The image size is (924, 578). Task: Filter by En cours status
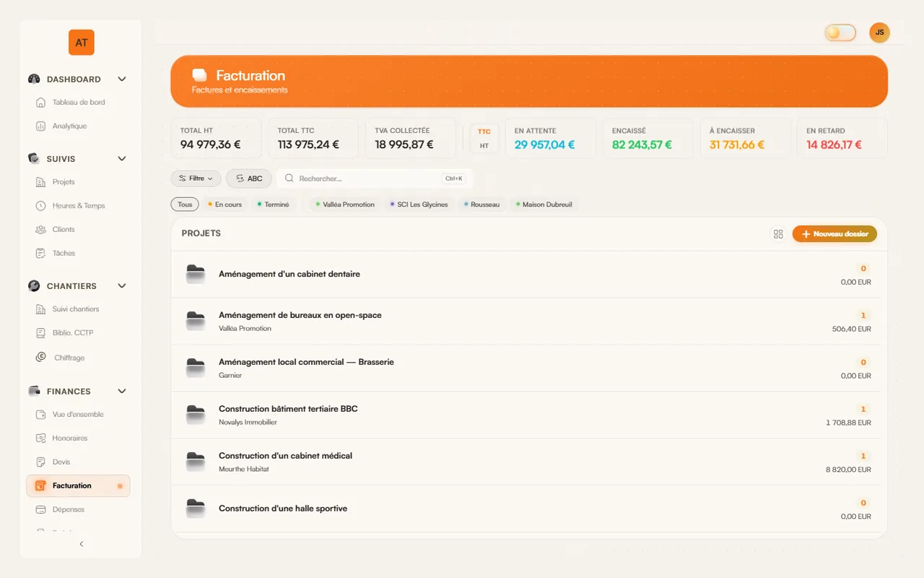click(225, 204)
